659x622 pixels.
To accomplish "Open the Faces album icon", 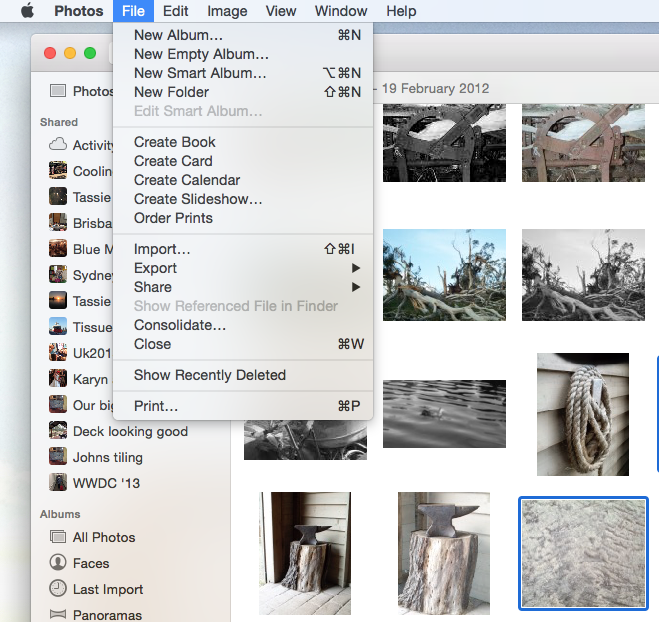I will pos(58,563).
